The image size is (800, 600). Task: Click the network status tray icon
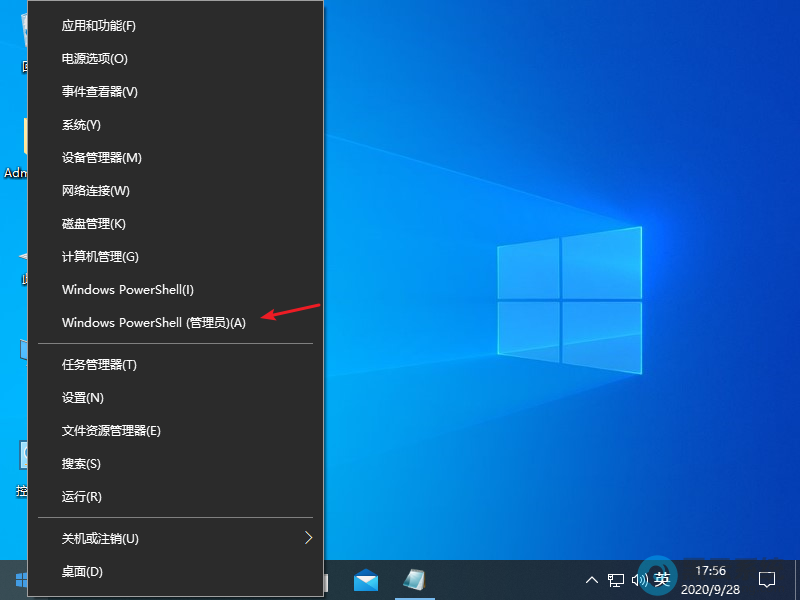click(616, 580)
